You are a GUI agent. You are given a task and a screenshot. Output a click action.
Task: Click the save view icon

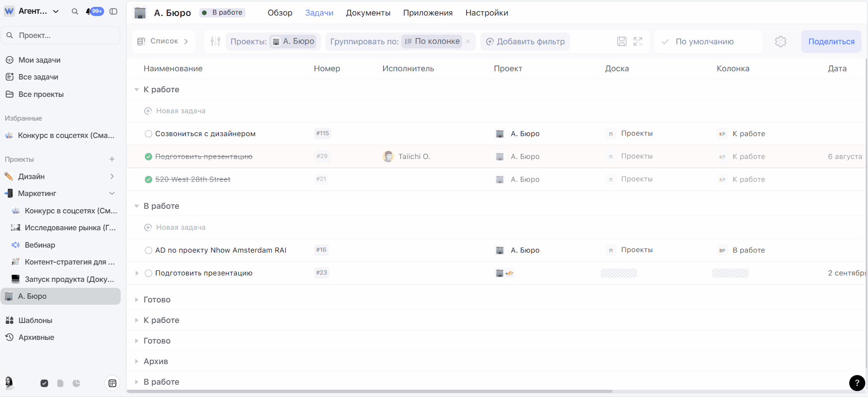(x=622, y=42)
